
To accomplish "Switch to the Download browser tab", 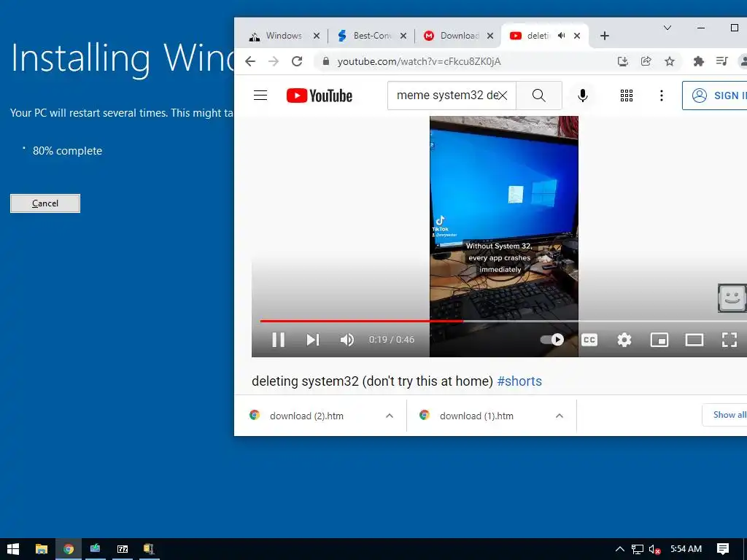I will pyautogui.click(x=459, y=36).
